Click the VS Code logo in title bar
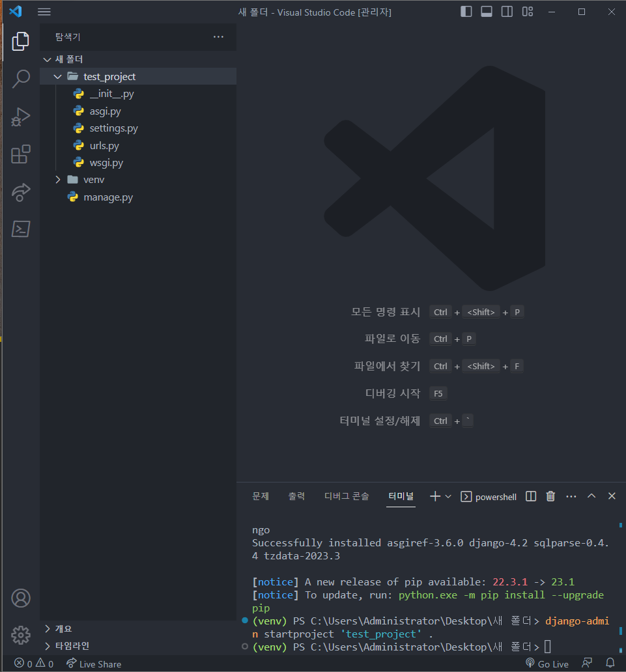The height and width of the screenshot is (672, 626). tap(16, 11)
